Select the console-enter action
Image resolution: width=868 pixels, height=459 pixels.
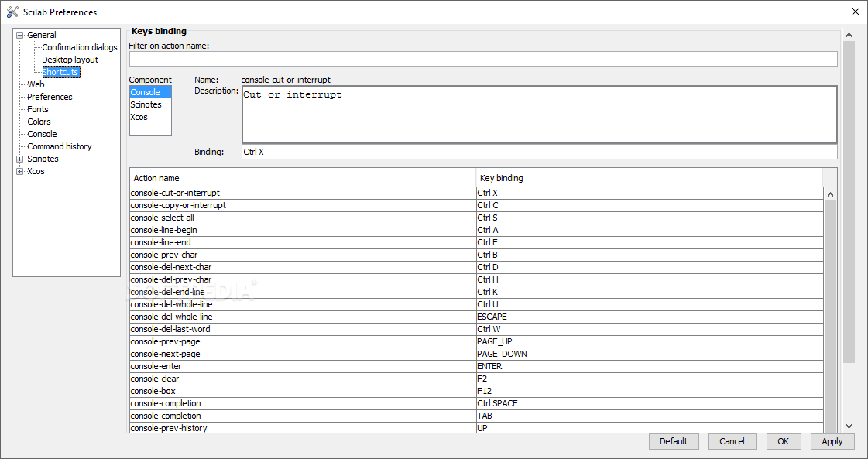[x=303, y=366]
